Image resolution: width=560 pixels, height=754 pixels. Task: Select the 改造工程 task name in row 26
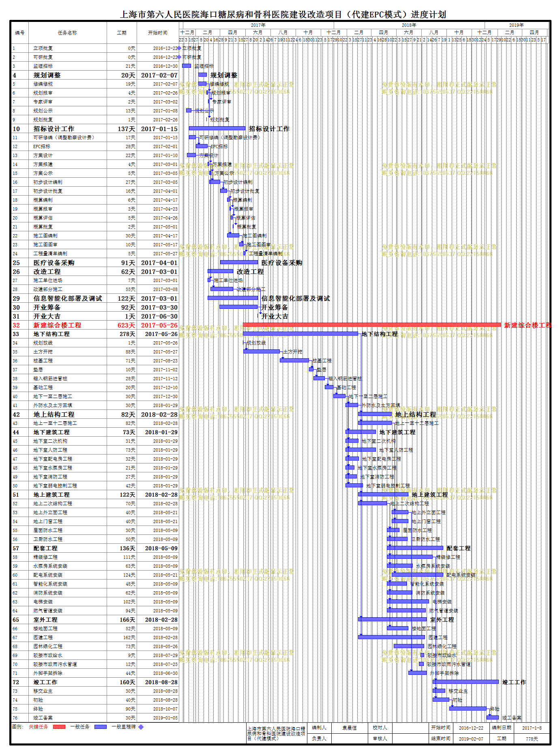click(47, 271)
